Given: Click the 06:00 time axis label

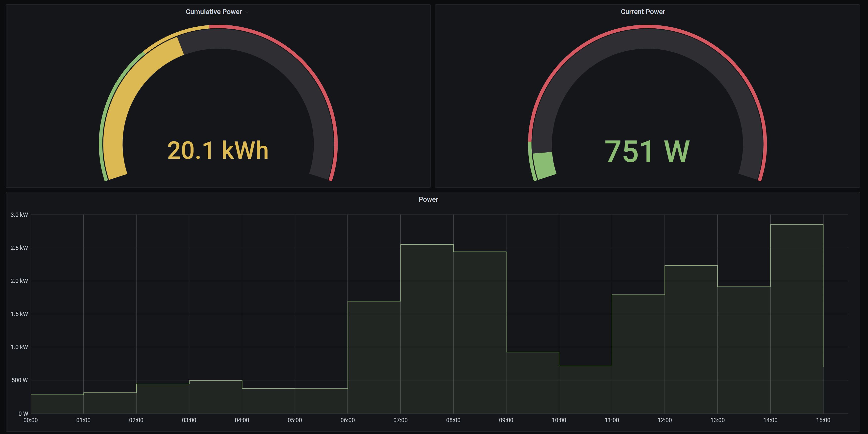Looking at the screenshot, I should (347, 420).
